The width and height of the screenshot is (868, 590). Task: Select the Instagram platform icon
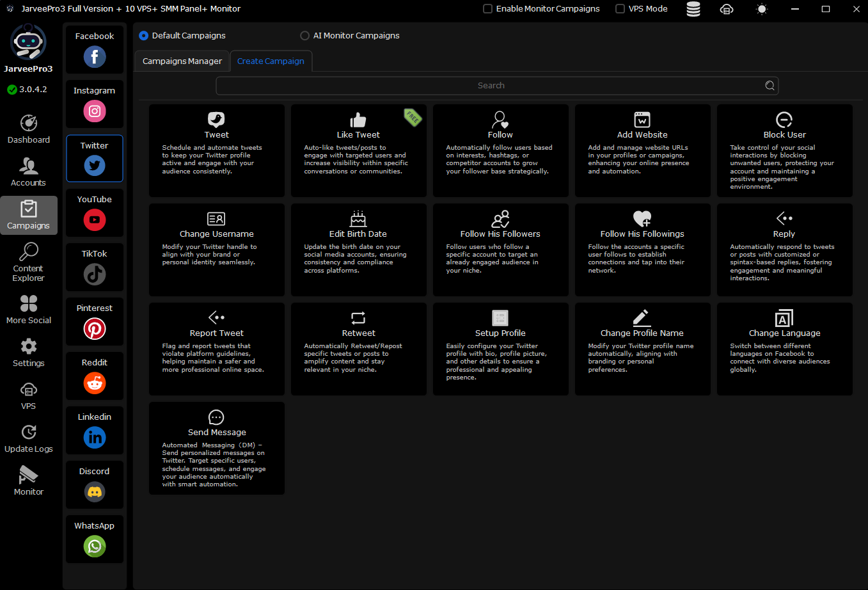[95, 111]
